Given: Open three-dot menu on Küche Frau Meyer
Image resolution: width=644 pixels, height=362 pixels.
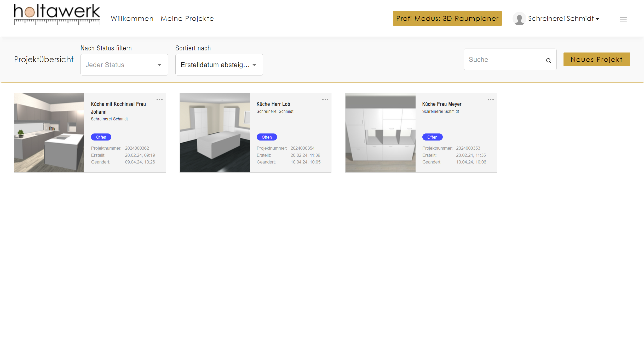Looking at the screenshot, I should pos(491,100).
